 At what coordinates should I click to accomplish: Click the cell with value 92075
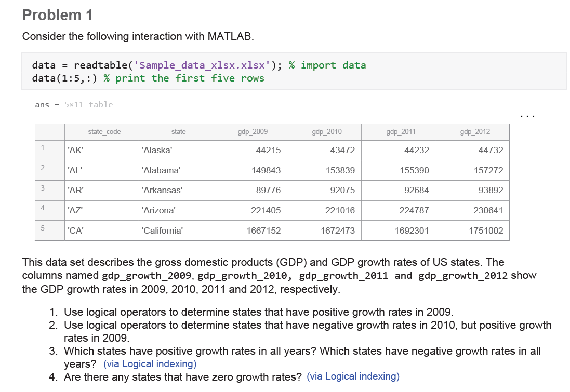pos(324,191)
